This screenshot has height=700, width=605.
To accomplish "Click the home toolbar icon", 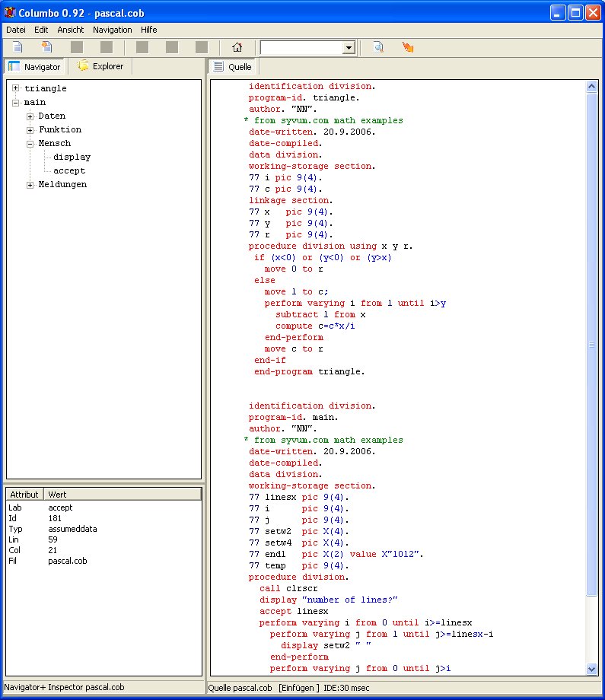I will 237,47.
